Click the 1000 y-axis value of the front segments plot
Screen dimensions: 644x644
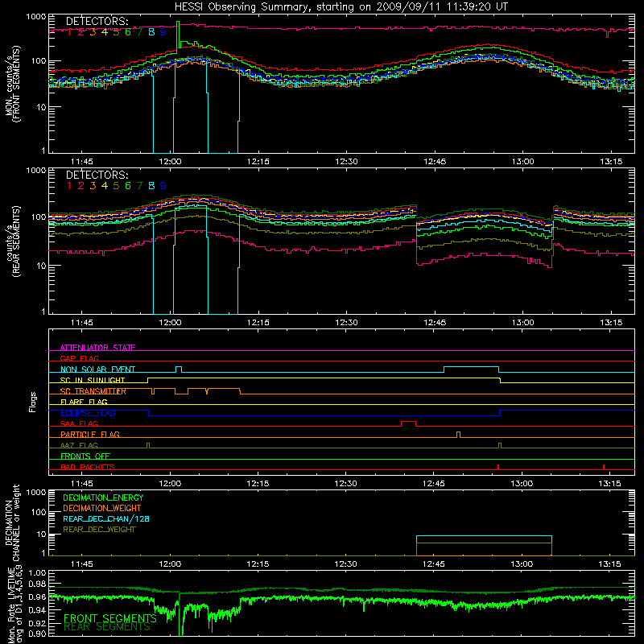pos(36,17)
